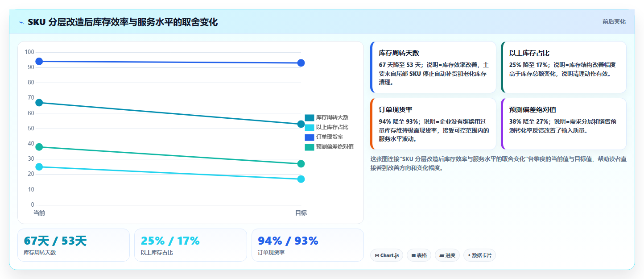Click 订单现货率 legend label text
Image resolution: width=644 pixels, height=279 pixels.
pos(330,137)
